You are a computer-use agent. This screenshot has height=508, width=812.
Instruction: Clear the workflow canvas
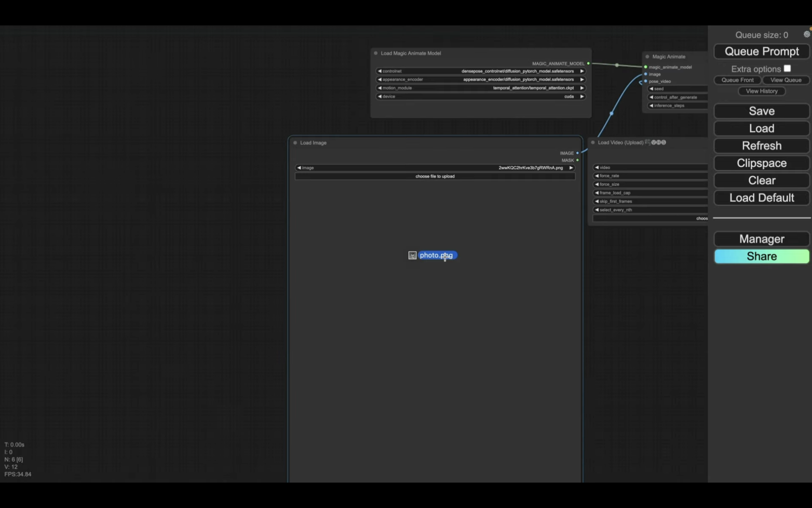tap(762, 180)
